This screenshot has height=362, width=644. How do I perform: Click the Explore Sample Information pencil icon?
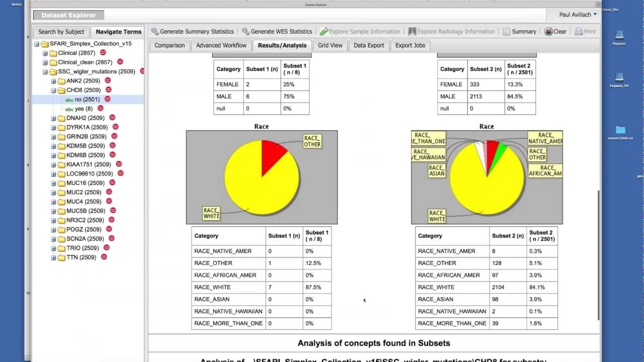pos(324,31)
